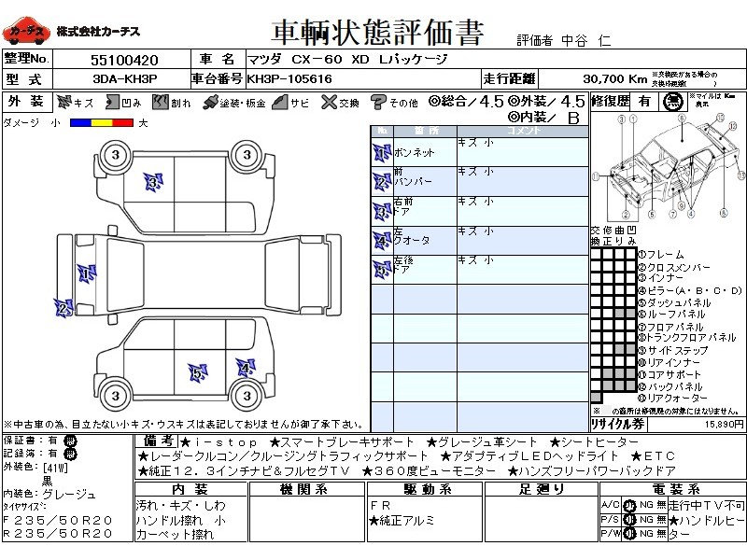
Task: Select the ボンネット row in damage table
Action: tap(480, 153)
